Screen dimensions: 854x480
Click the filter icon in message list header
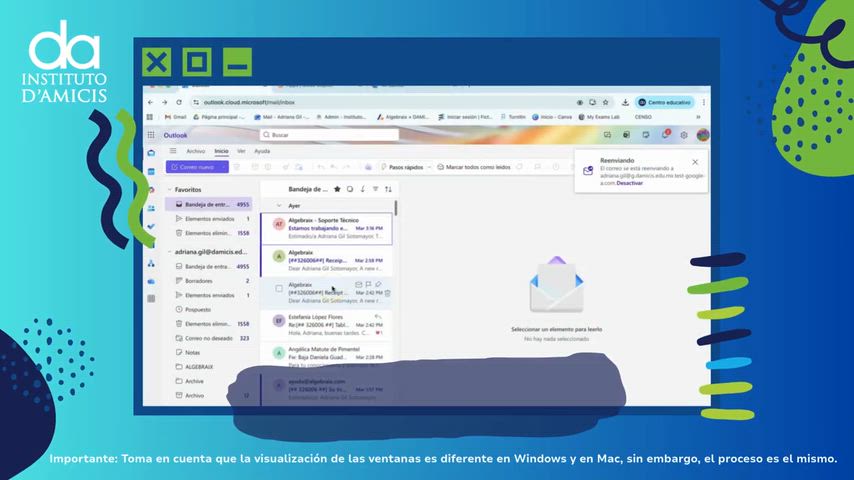(x=375, y=189)
